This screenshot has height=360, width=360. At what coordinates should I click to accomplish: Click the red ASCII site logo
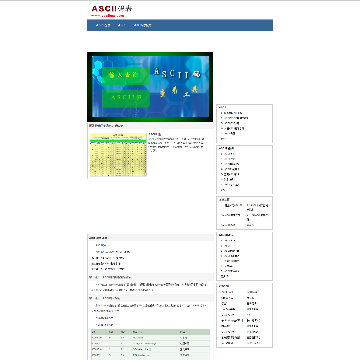tap(112, 10)
